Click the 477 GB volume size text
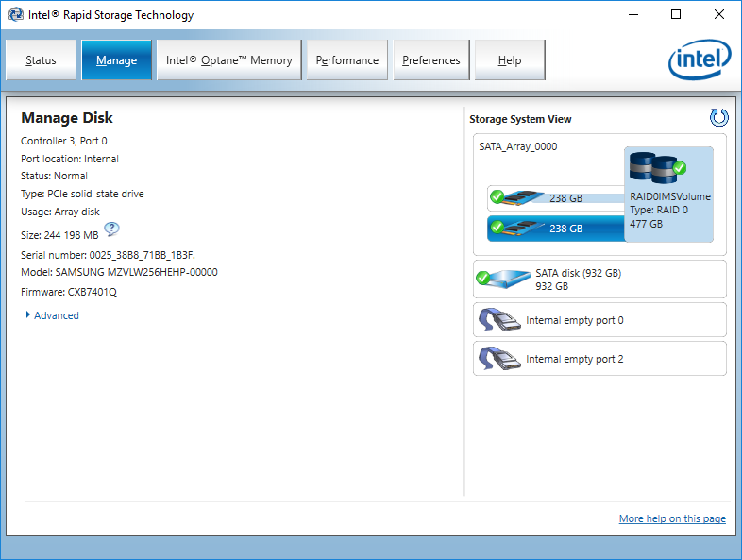The width and height of the screenshot is (742, 560). (x=646, y=224)
